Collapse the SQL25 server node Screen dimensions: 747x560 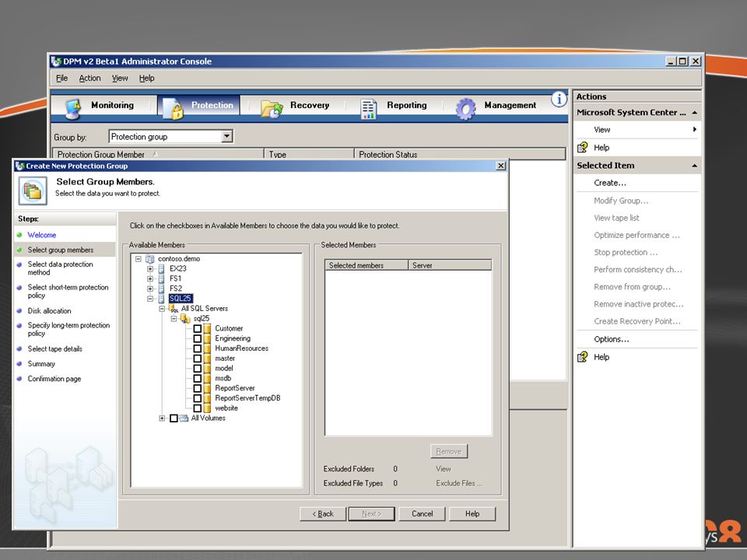pos(150,299)
